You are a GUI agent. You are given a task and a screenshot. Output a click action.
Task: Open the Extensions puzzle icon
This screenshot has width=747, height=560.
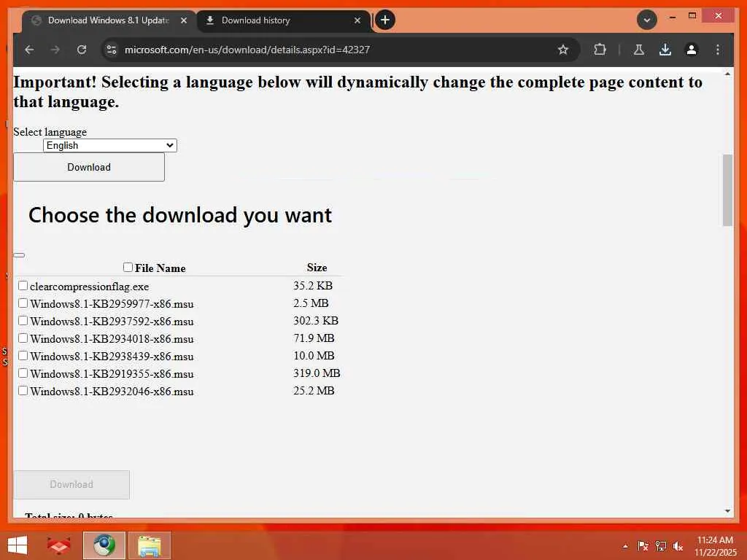pos(600,50)
